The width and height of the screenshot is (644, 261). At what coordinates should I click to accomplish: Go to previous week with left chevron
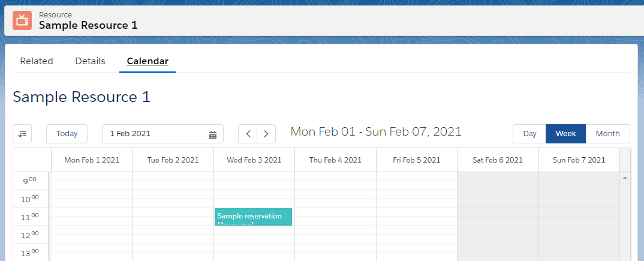[x=248, y=134]
